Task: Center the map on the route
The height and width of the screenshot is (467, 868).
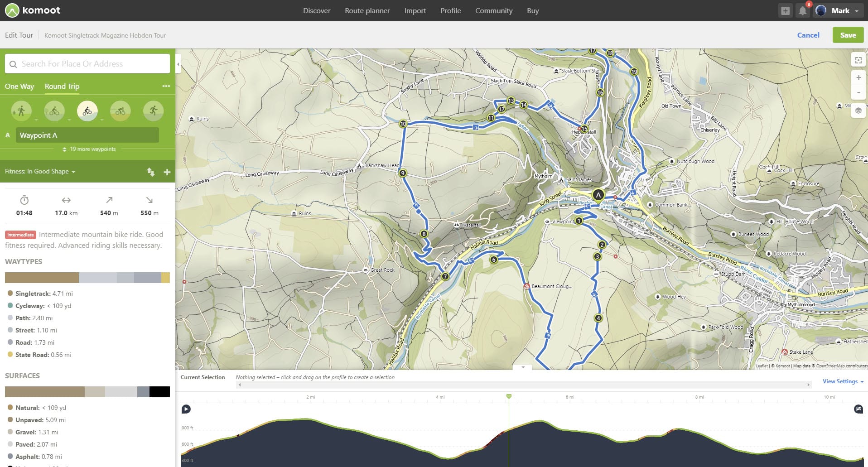Action: (x=858, y=60)
